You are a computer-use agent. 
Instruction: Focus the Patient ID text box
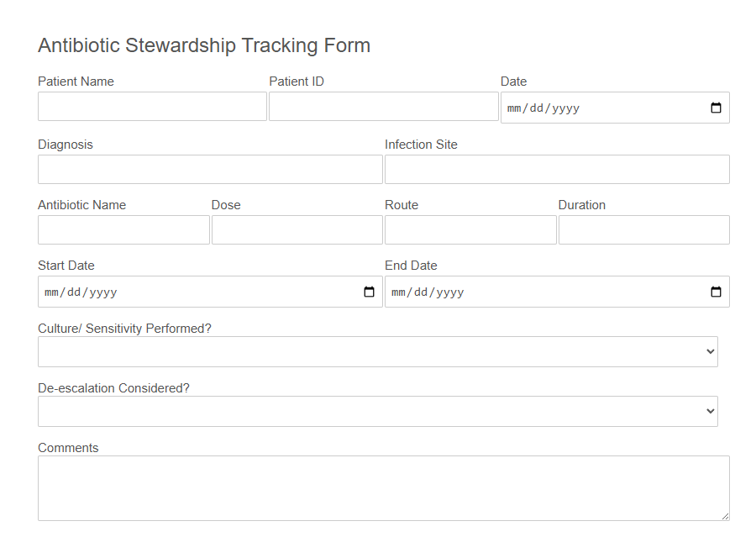pyautogui.click(x=383, y=107)
